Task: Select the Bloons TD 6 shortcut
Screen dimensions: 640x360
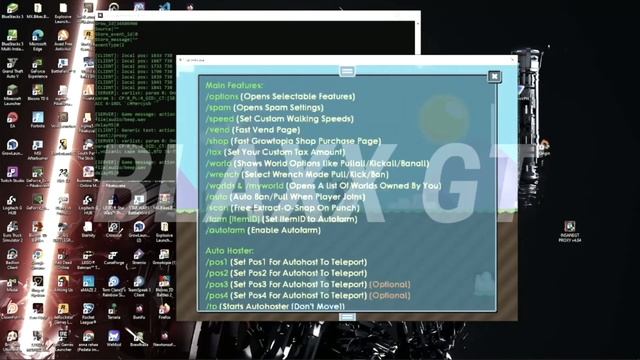Action: click(x=38, y=92)
